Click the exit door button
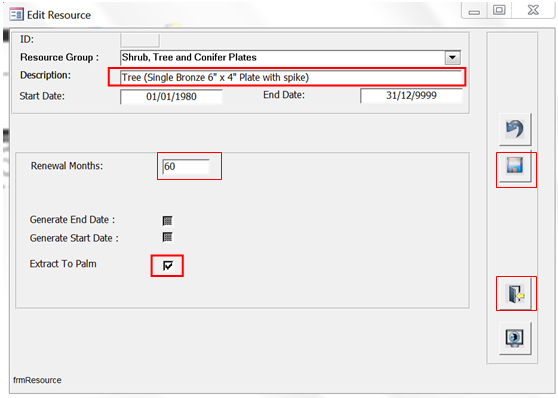Screen dimensions: 558x398 coord(515,294)
